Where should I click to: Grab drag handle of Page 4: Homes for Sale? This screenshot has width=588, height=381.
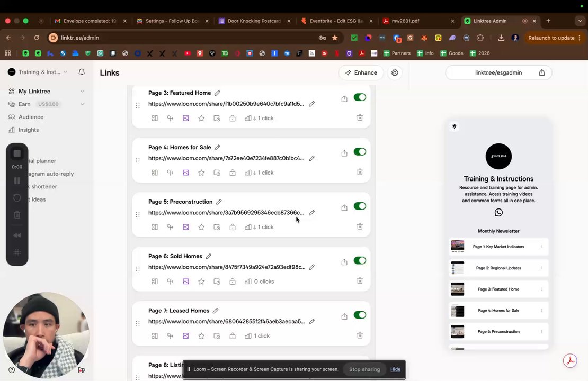pos(138,160)
